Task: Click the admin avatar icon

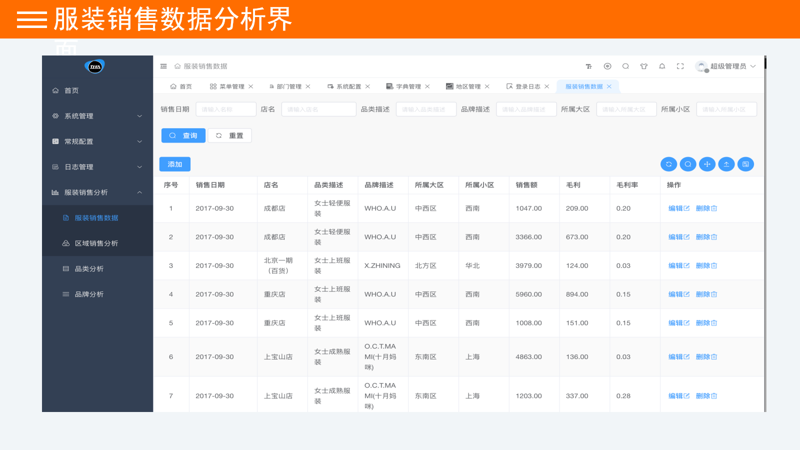Action: click(702, 66)
